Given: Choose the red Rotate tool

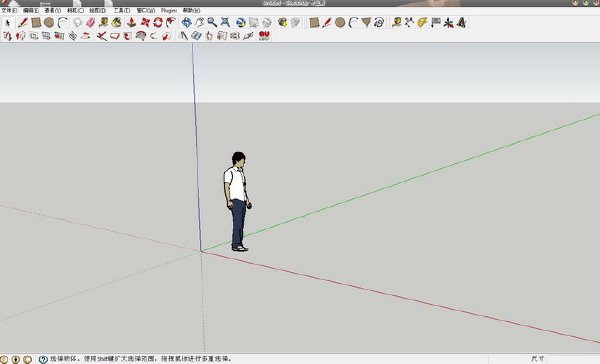Looking at the screenshot, I should coord(158,23).
